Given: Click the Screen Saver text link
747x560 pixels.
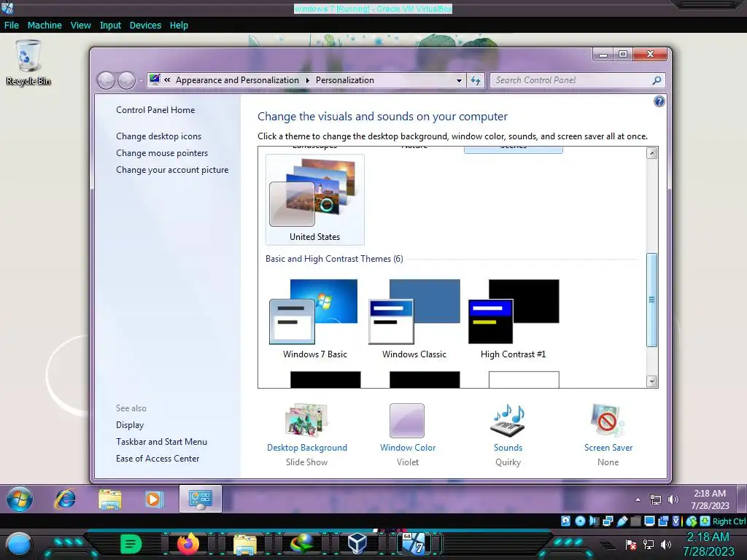Looking at the screenshot, I should point(608,448).
